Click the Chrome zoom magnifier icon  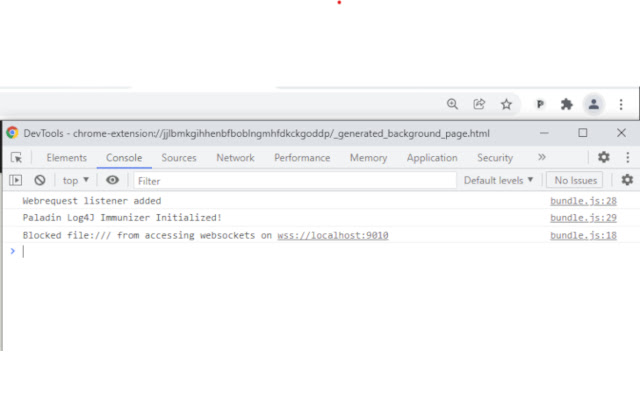pyautogui.click(x=452, y=104)
